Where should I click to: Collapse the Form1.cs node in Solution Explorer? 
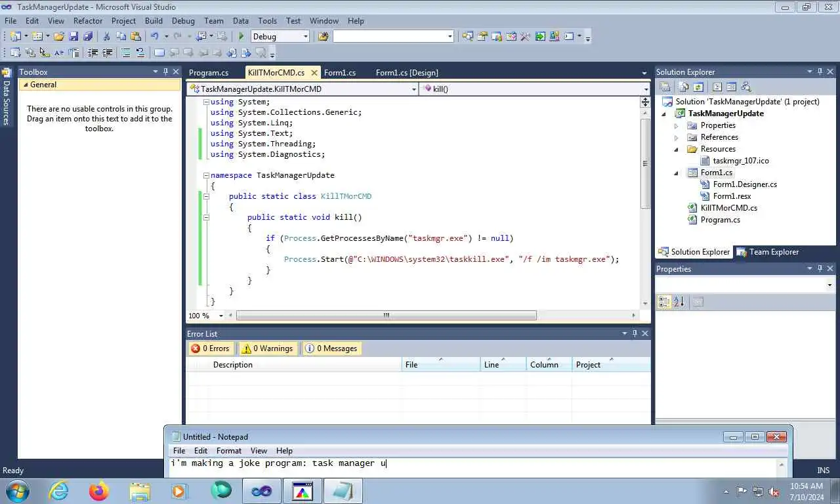pos(677,173)
